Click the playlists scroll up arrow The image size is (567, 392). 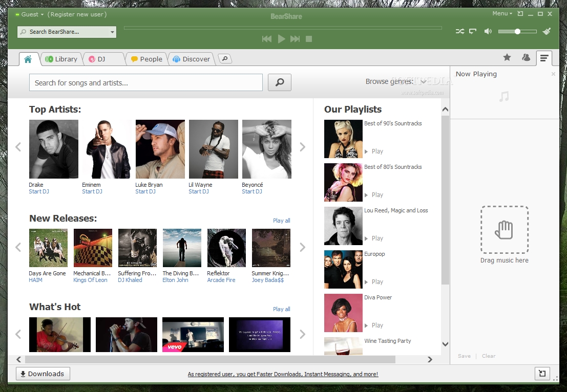(445, 109)
